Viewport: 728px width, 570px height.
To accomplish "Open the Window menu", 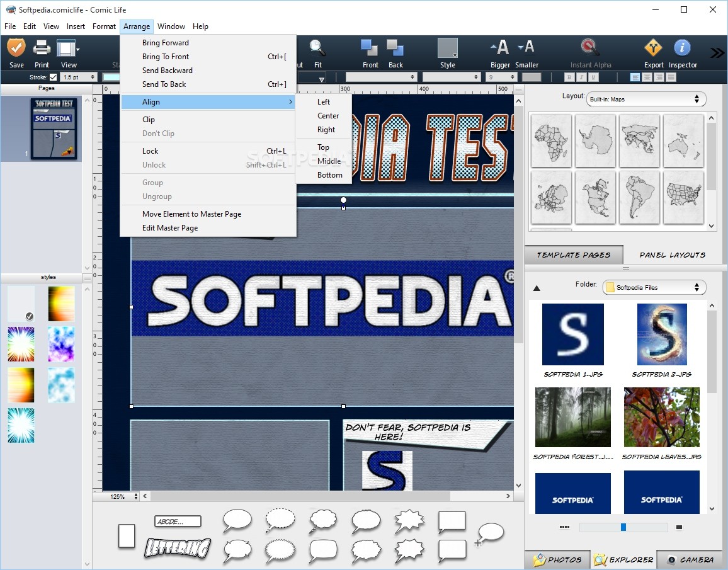I will (x=171, y=26).
